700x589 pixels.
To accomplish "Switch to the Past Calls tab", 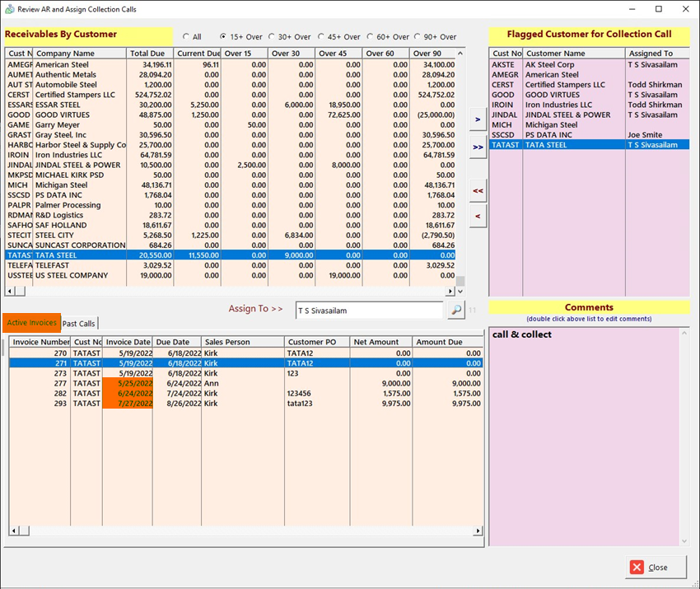I will [x=79, y=324].
